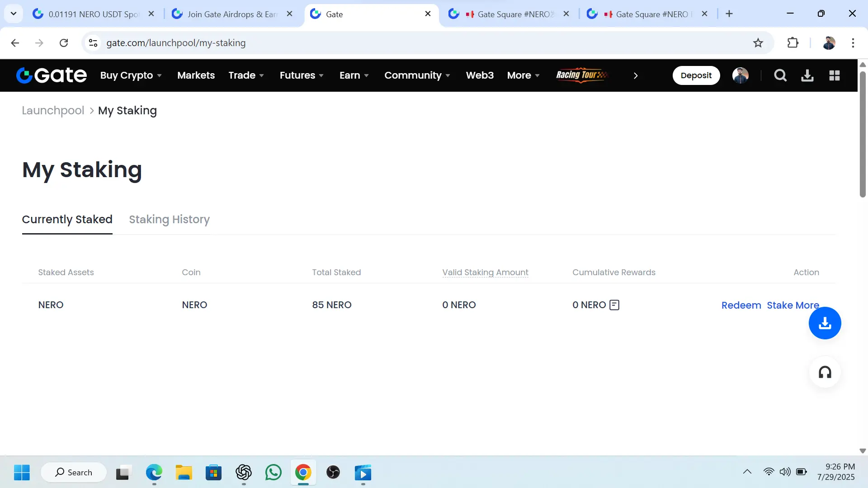Launch Microsoft Edge from taskbar
868x488 pixels.
pos(154,473)
